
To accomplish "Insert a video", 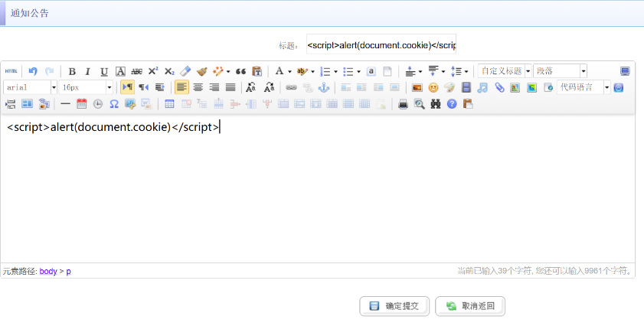I will [x=466, y=87].
